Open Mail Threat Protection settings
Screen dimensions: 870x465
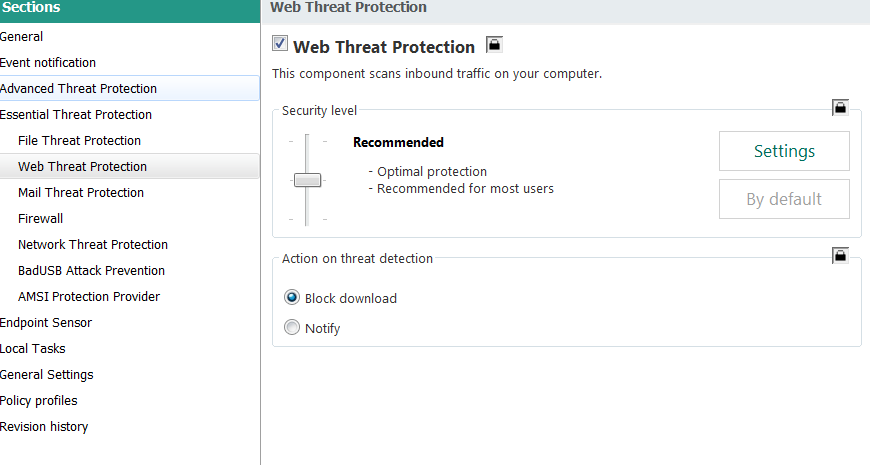click(x=81, y=193)
